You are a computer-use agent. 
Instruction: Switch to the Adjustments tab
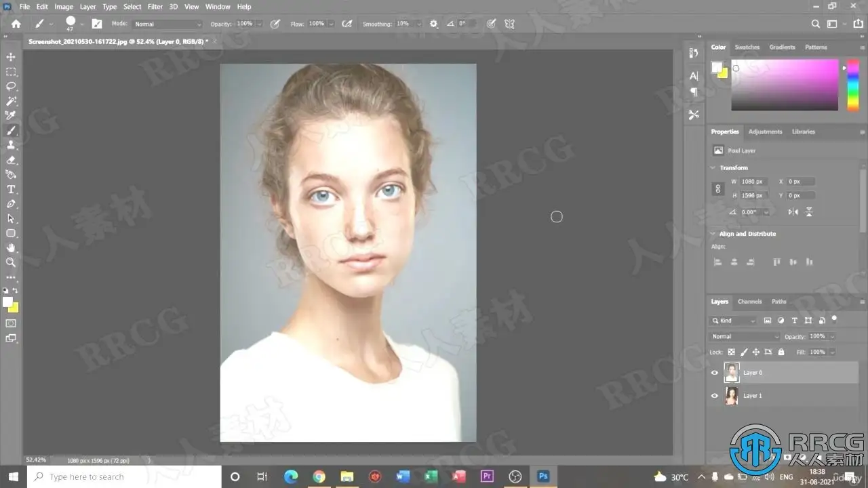(x=765, y=131)
